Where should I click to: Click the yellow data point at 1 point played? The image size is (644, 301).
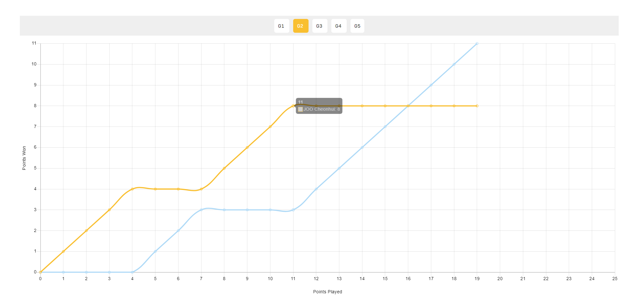pyautogui.click(x=63, y=251)
